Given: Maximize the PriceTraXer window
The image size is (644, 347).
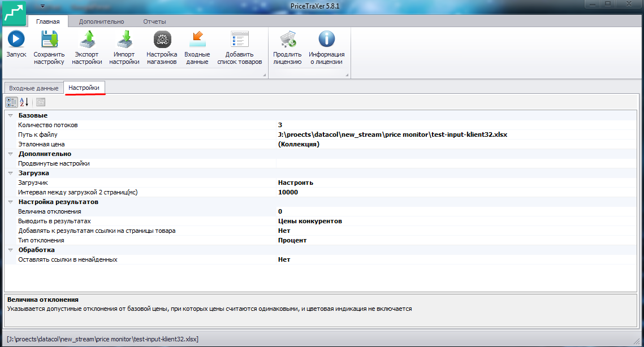Looking at the screenshot, I should (608, 4).
